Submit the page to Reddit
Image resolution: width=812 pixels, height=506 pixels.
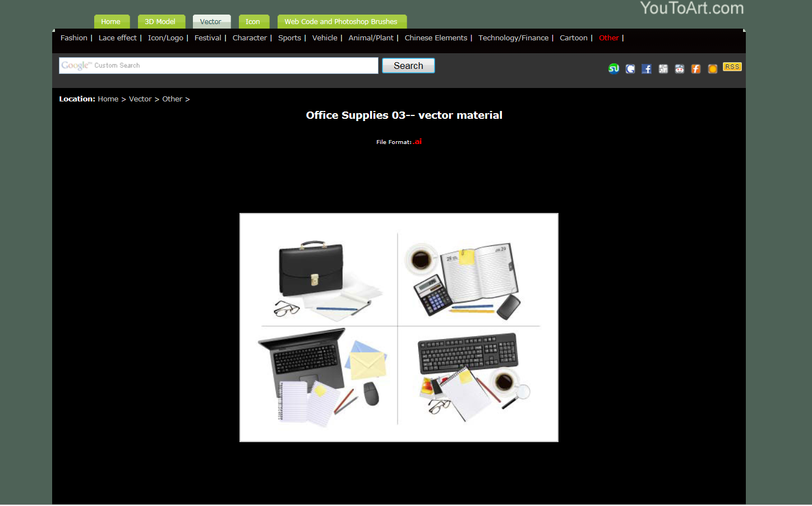pos(680,69)
